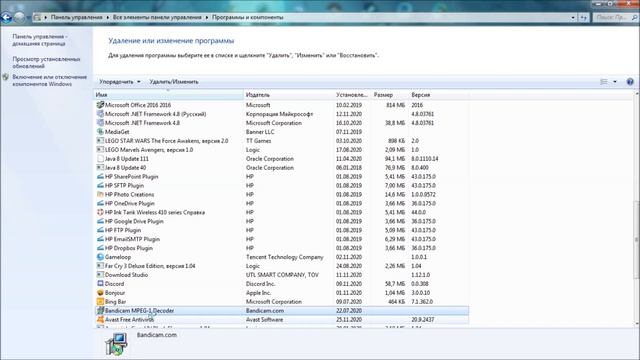Click the Корпорация Майкрософт publisher cell
Screen dimensions: 640x360
(279, 114)
